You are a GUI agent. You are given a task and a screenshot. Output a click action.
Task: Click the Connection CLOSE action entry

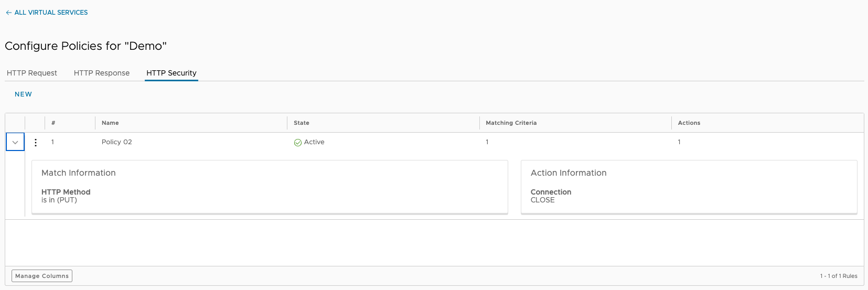tap(551, 196)
